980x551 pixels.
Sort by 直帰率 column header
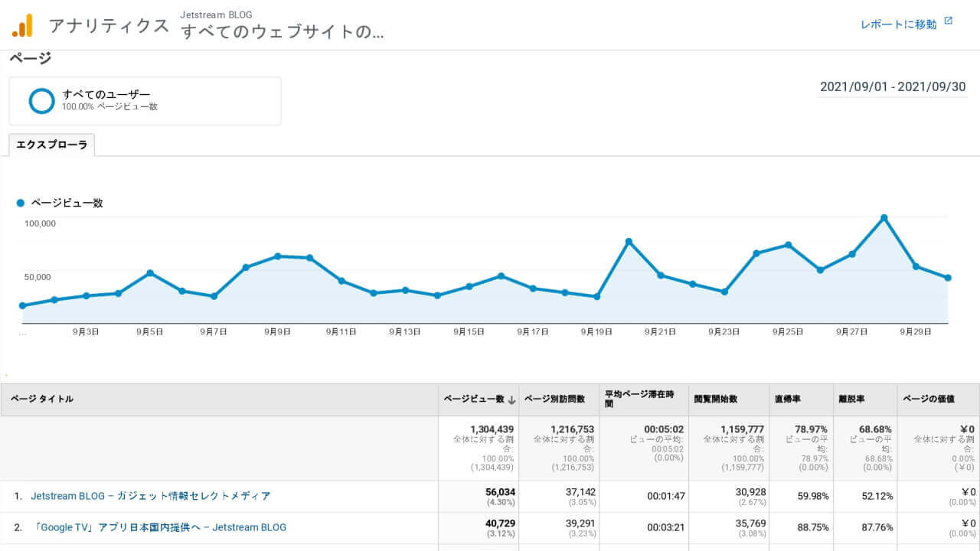[787, 399]
